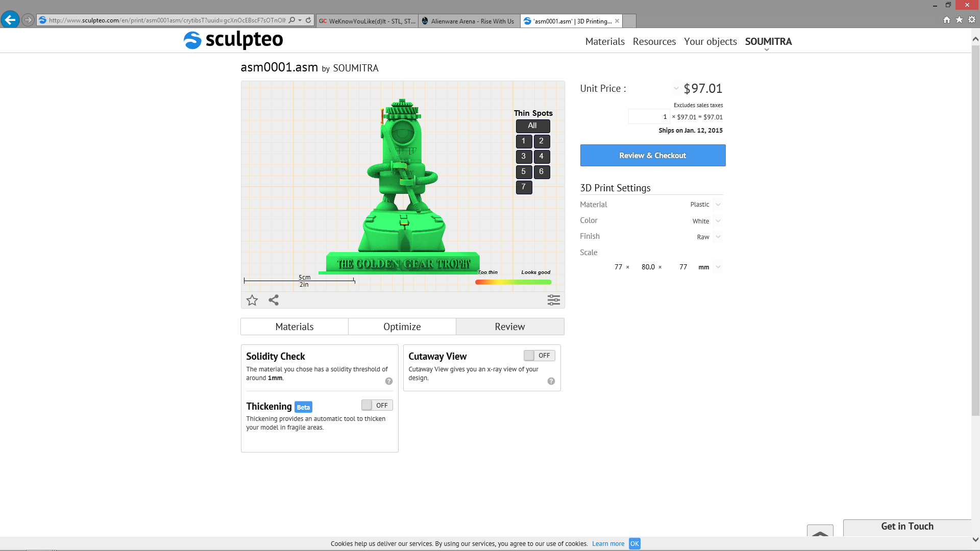Switch to the Materials tab below viewer
Viewport: 980px width, 551px height.
point(295,327)
